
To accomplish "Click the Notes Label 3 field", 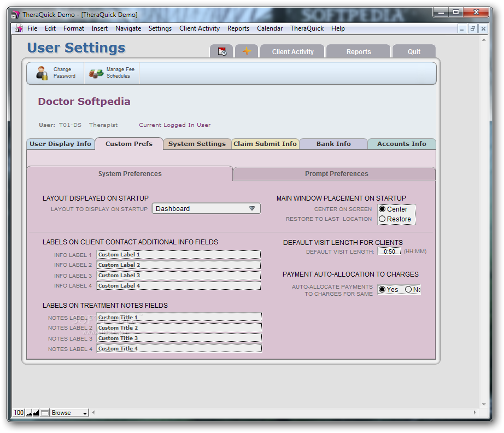I will tap(179, 338).
